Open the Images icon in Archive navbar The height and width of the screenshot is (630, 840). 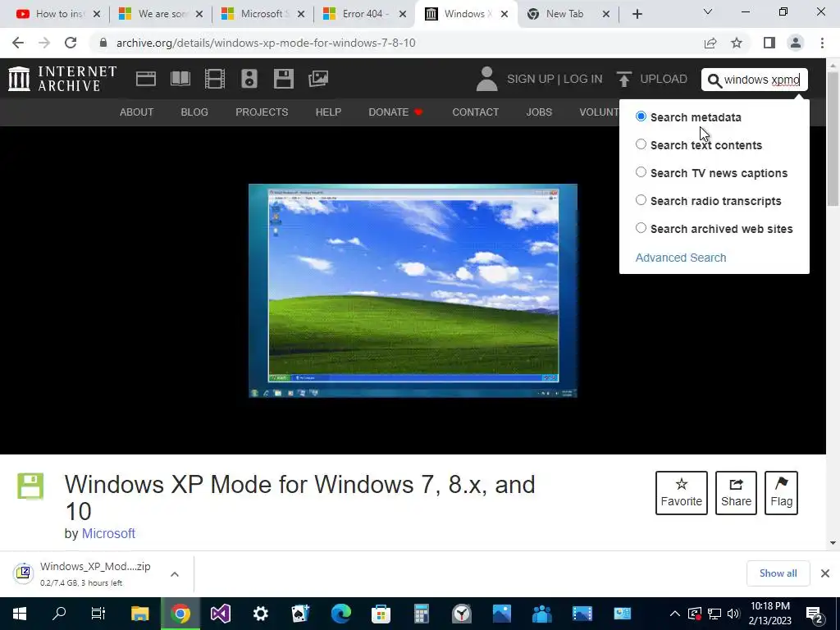click(x=318, y=79)
